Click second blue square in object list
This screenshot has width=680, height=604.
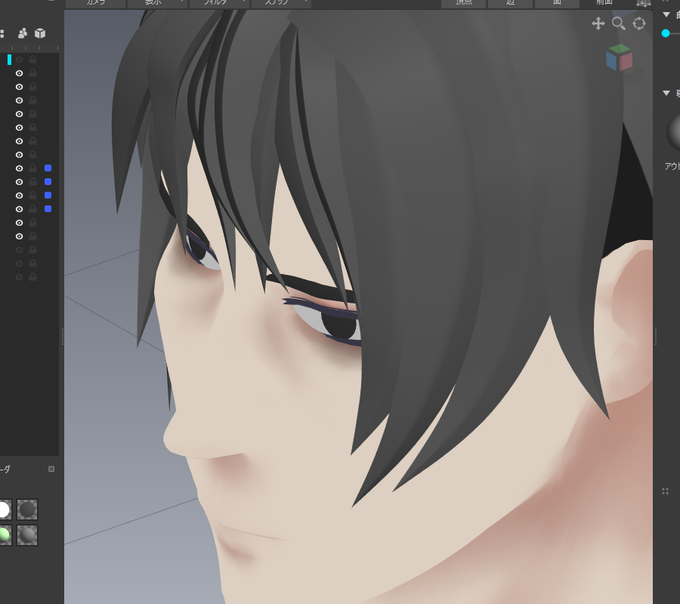48,181
